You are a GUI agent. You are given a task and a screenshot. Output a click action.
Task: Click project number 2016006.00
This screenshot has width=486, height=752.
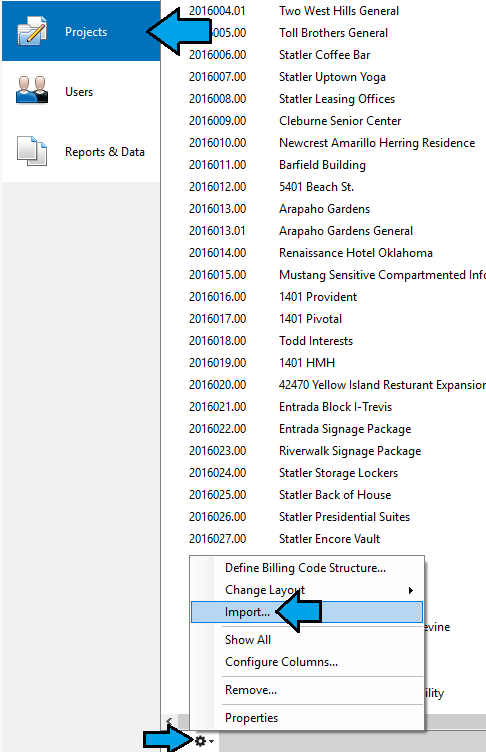click(217, 55)
